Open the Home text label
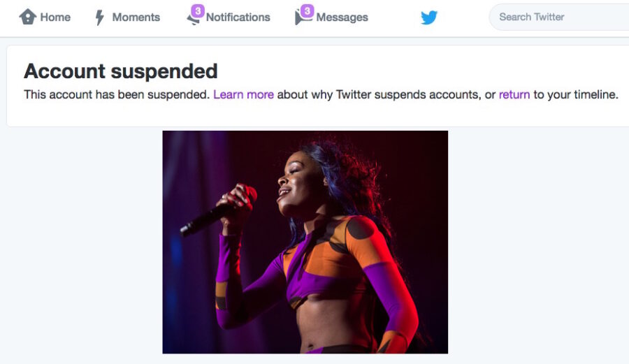 coord(55,17)
